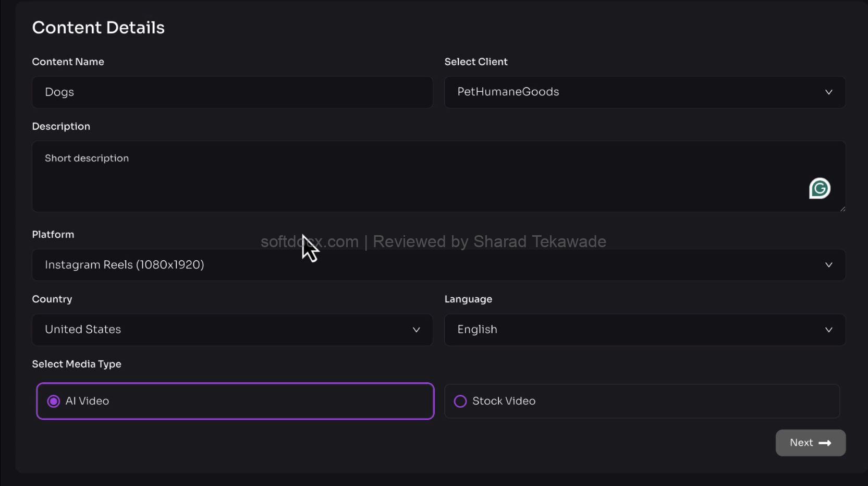Click the chevron icon in the Platform field
868x486 pixels.
[828, 265]
